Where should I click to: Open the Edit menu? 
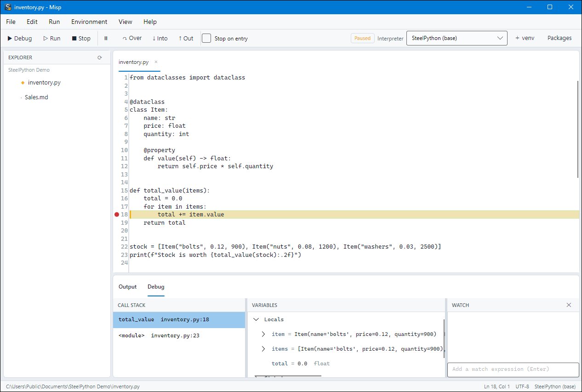click(x=32, y=22)
